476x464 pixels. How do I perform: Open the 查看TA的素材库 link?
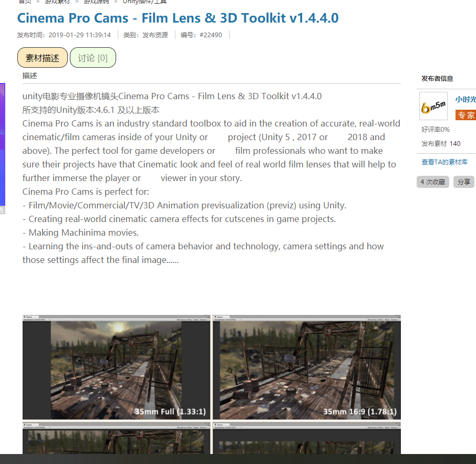click(444, 162)
